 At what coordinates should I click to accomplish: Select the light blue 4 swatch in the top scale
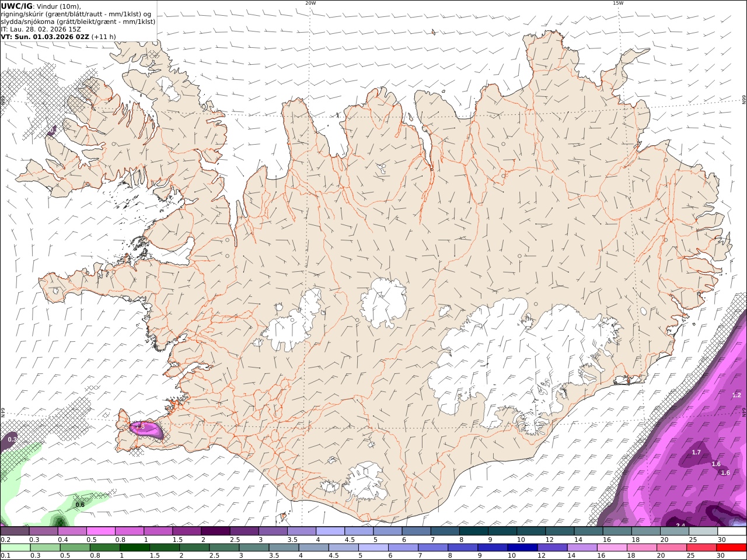(330, 531)
